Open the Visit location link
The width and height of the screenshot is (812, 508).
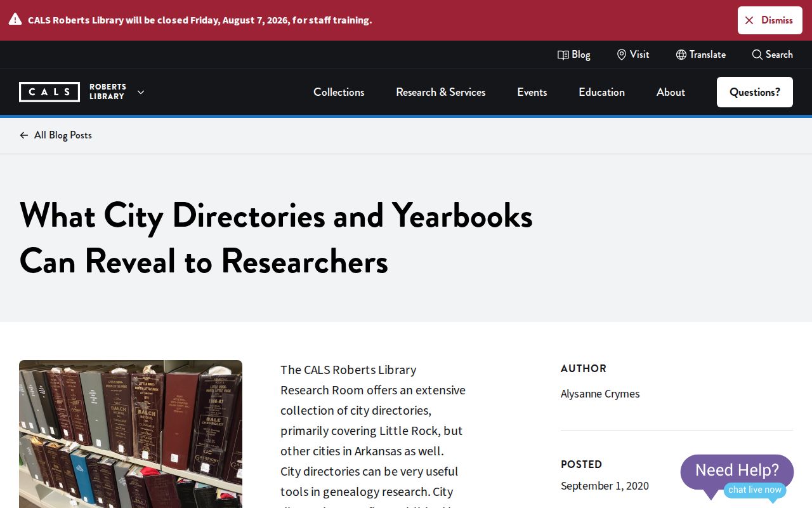coord(633,55)
